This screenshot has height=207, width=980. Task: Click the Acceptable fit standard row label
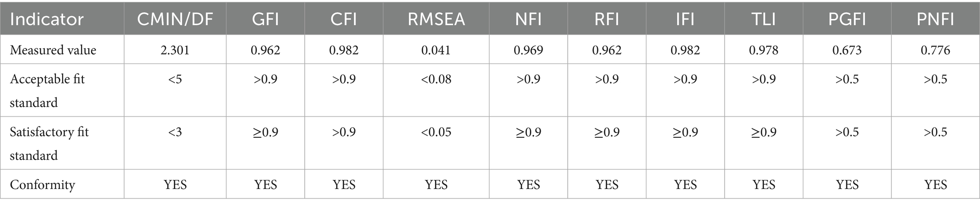[47, 90]
